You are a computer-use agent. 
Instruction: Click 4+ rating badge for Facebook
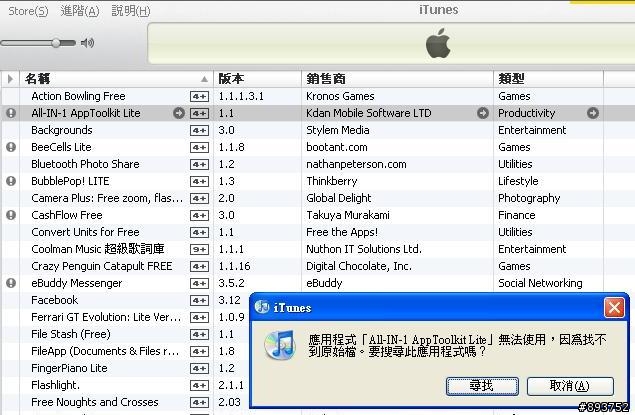tap(200, 300)
